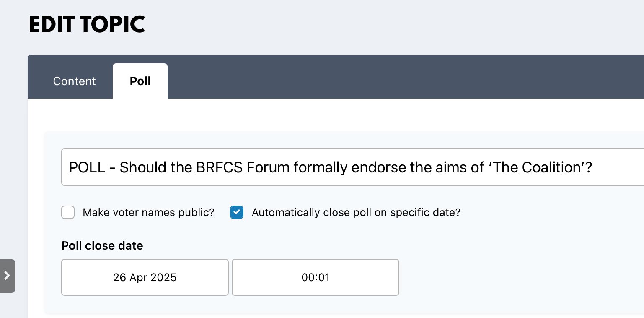Click the 'Make voter names public?' label
Viewport: 644px width, 318px height.
tap(148, 213)
